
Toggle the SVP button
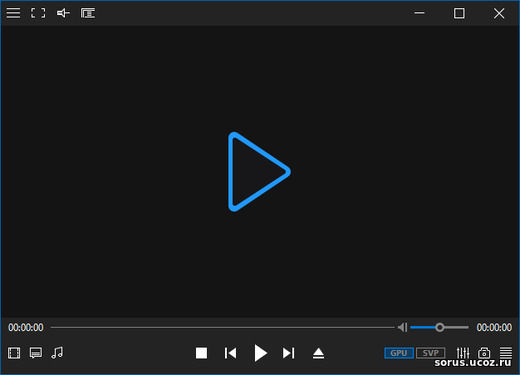point(431,353)
